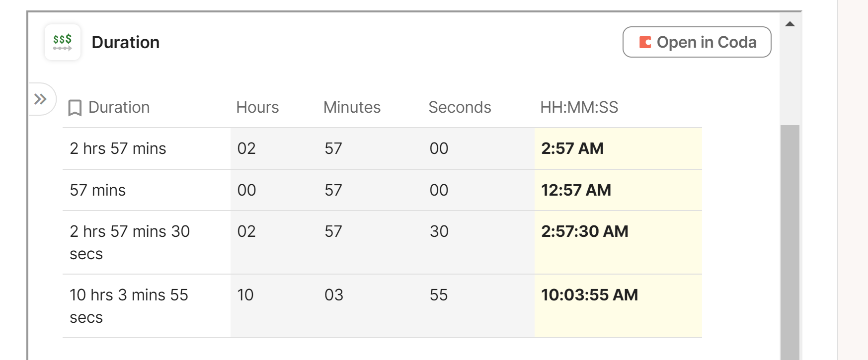Click the Seconds value 30 cell
This screenshot has height=360, width=868.
coord(439,232)
